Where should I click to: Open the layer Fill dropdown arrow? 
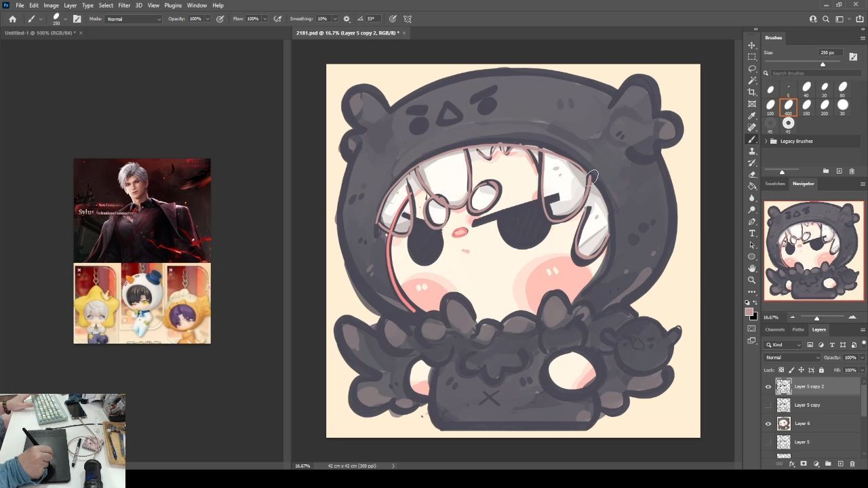(x=861, y=370)
